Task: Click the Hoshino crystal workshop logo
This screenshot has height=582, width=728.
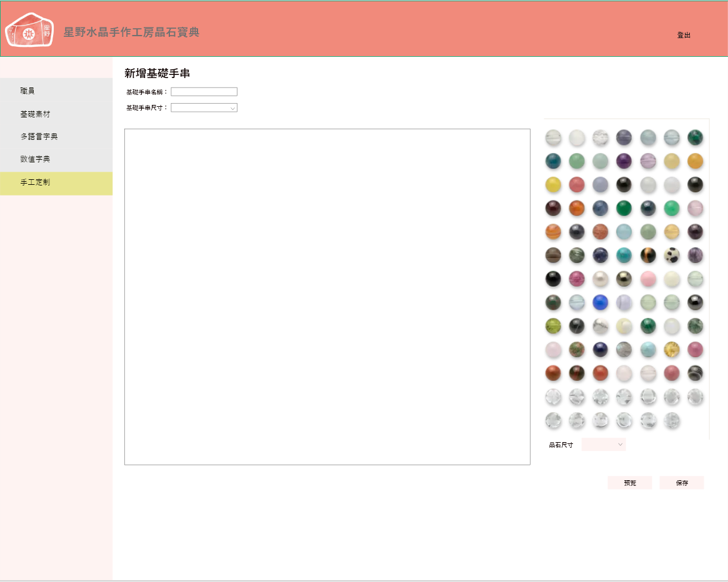Action: point(29,30)
